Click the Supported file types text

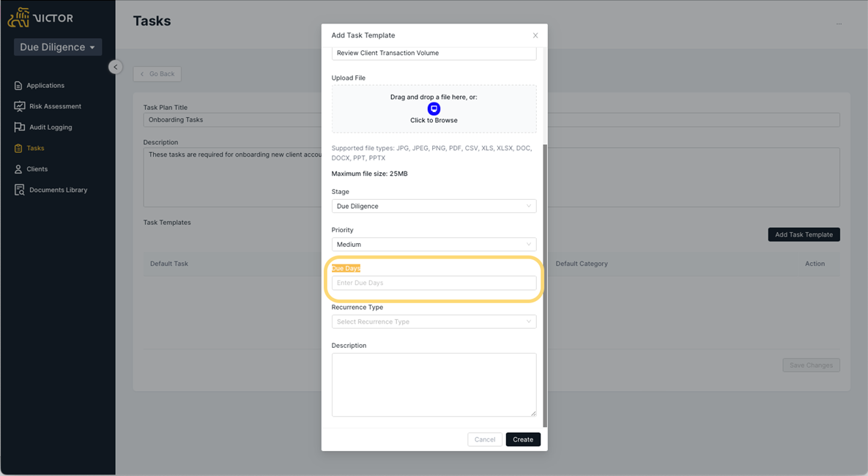(431, 153)
